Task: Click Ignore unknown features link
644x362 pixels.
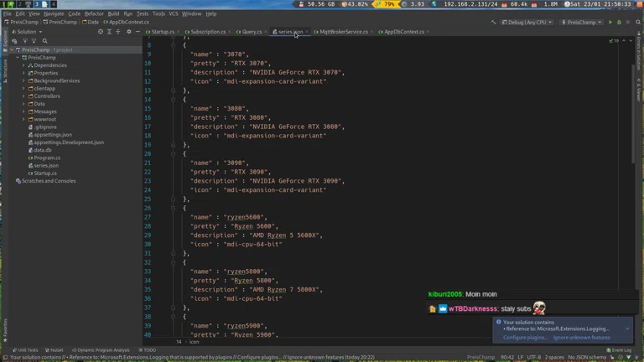Action: pos(581,338)
